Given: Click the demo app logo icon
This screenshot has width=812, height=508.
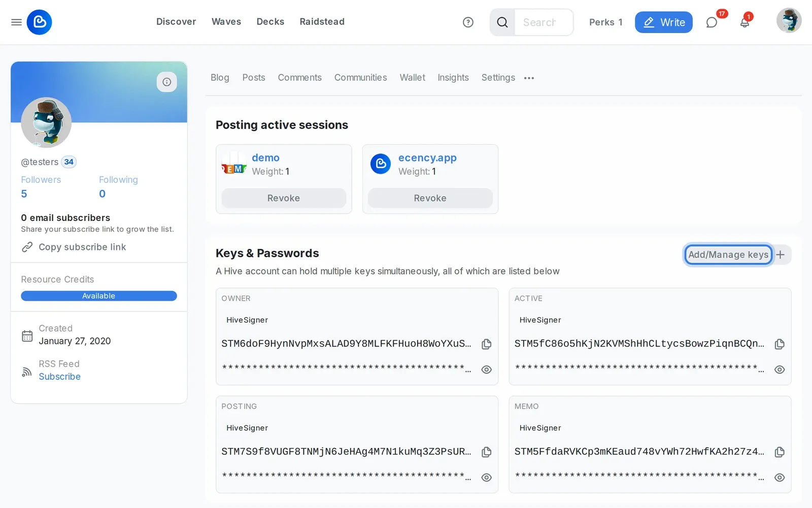Looking at the screenshot, I should click(x=234, y=164).
